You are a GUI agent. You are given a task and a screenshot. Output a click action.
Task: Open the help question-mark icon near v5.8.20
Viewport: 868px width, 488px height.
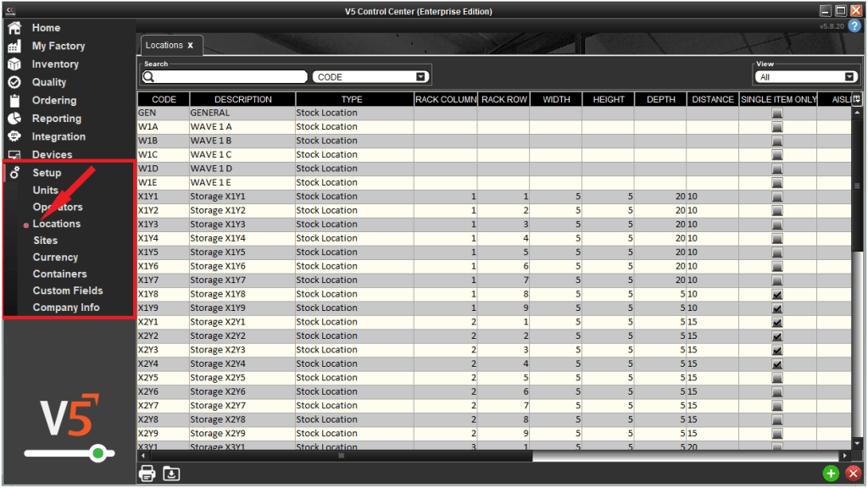853,25
